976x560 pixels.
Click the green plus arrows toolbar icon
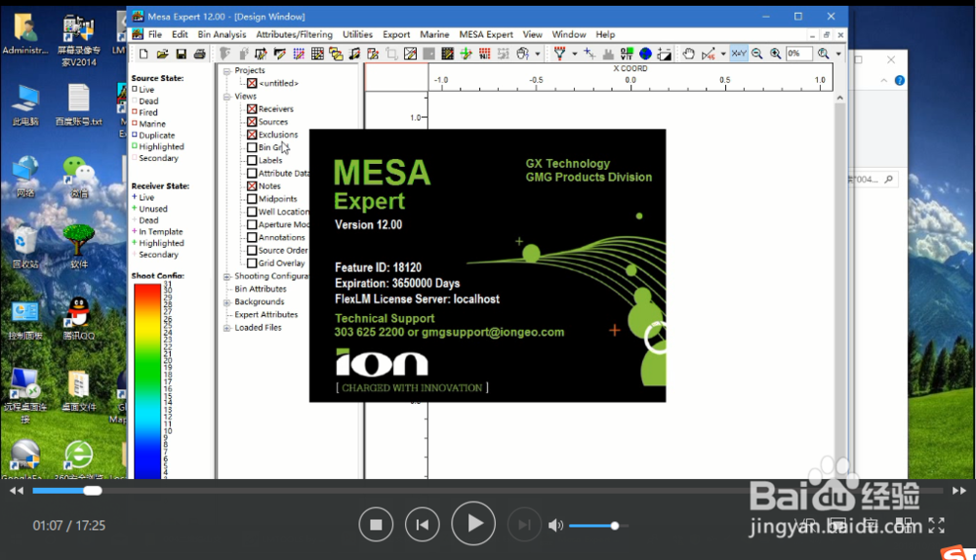tap(466, 54)
